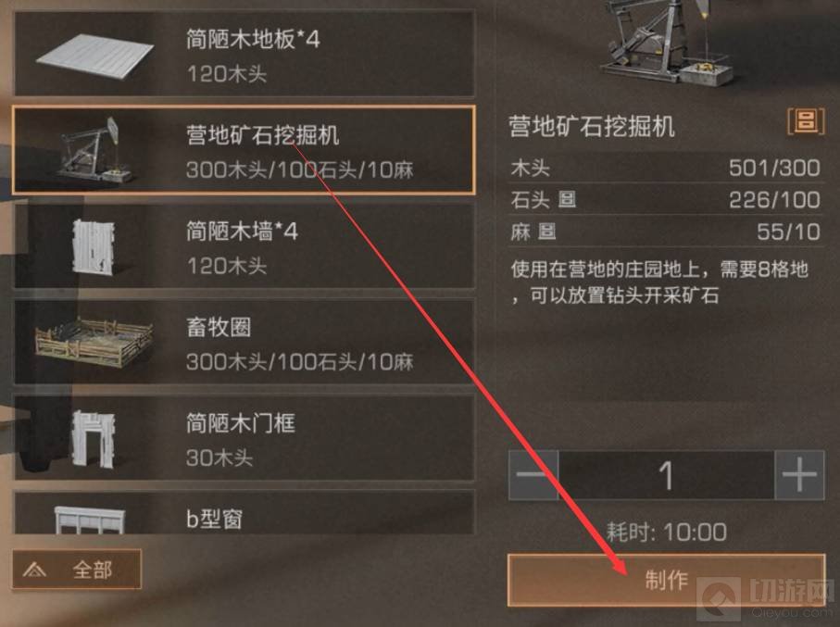Click the 制作 craft button

coord(666,581)
